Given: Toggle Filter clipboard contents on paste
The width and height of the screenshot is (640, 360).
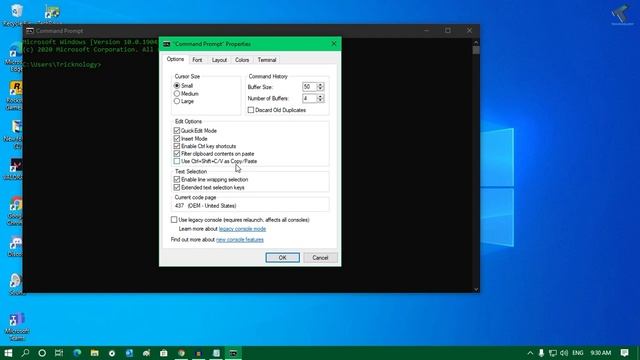Looking at the screenshot, I should (x=177, y=154).
